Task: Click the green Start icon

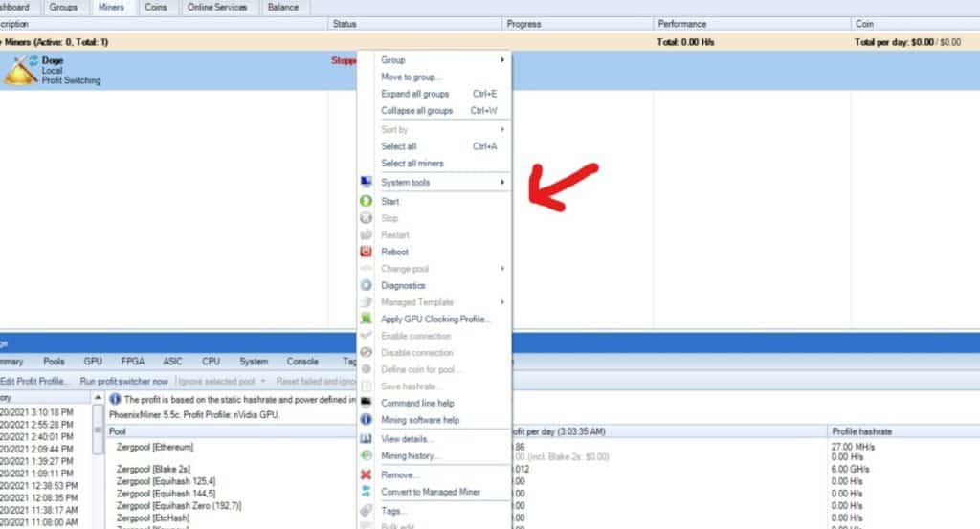Action: point(367,201)
